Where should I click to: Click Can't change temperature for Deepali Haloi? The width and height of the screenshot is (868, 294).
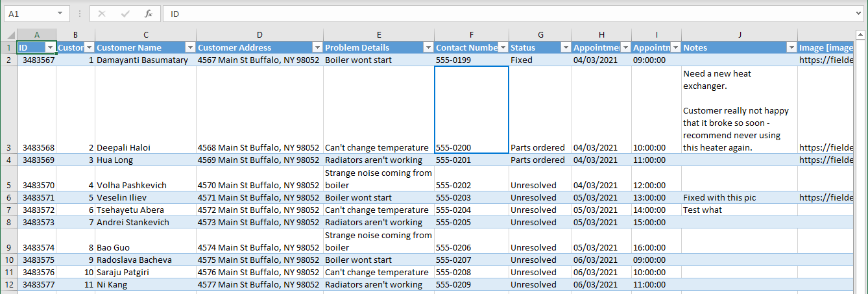pos(379,110)
